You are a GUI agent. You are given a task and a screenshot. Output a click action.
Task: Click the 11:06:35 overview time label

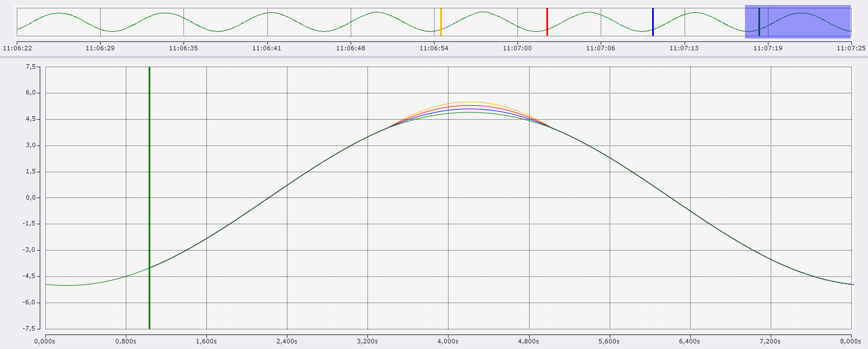pos(183,48)
